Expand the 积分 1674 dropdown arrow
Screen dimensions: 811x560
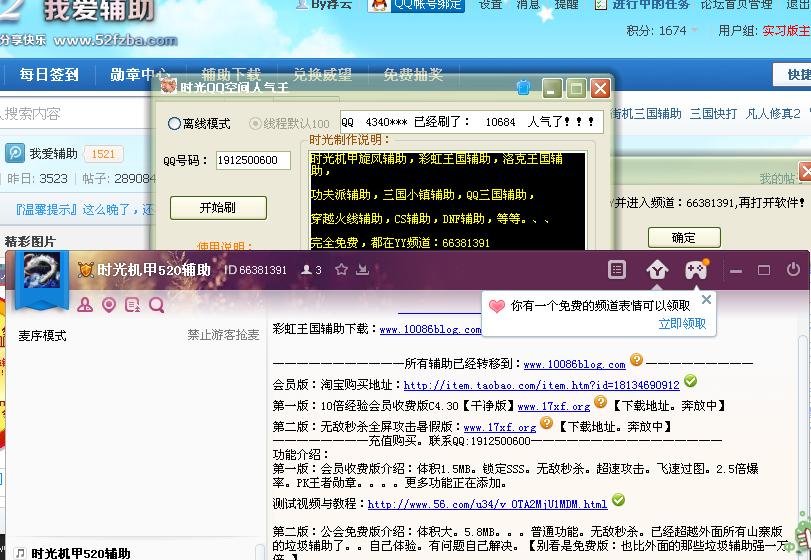point(695,31)
